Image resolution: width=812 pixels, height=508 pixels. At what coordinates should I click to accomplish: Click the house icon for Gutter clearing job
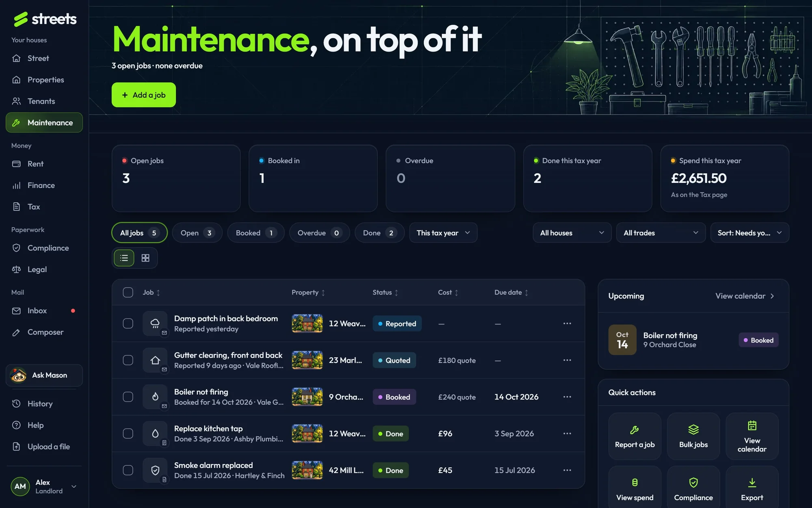(x=155, y=360)
